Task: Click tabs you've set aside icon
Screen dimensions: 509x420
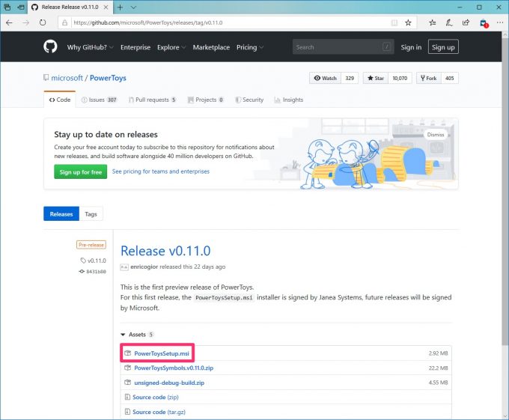Action: [x=7, y=7]
